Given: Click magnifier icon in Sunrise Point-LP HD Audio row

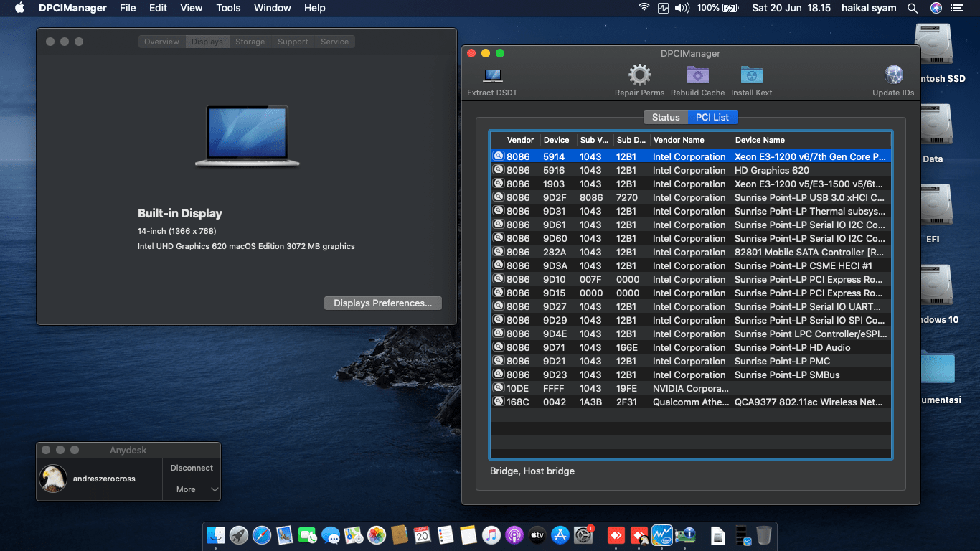Looking at the screenshot, I should (x=499, y=347).
